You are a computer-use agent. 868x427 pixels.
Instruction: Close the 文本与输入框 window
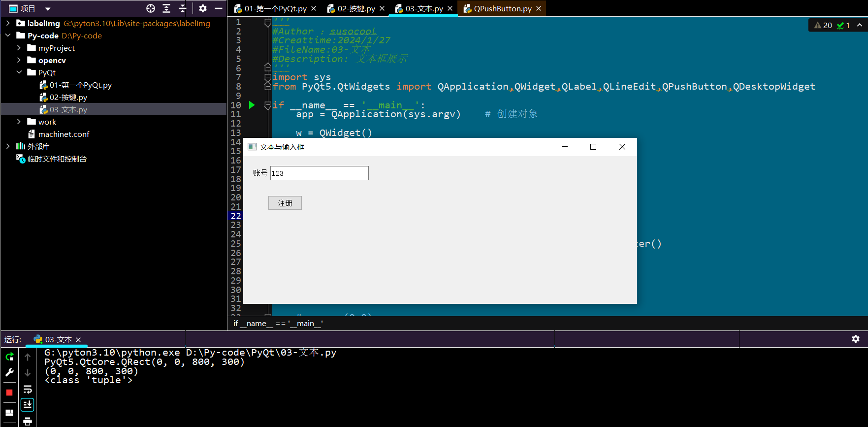point(622,147)
